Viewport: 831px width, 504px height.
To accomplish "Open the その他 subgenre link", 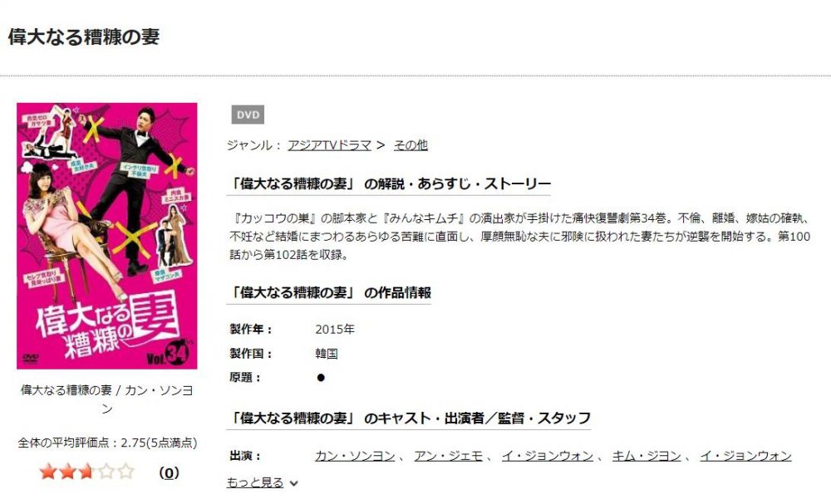I will pos(411,145).
